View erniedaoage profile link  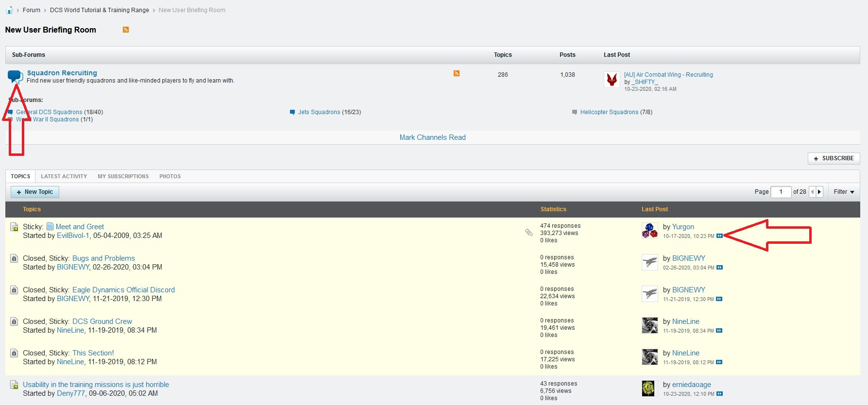[x=692, y=385]
